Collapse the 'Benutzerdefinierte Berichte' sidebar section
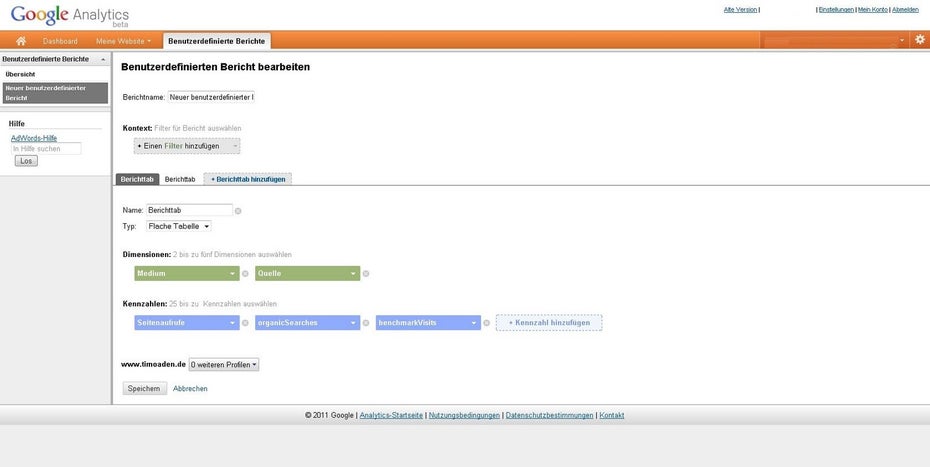 click(x=103, y=59)
